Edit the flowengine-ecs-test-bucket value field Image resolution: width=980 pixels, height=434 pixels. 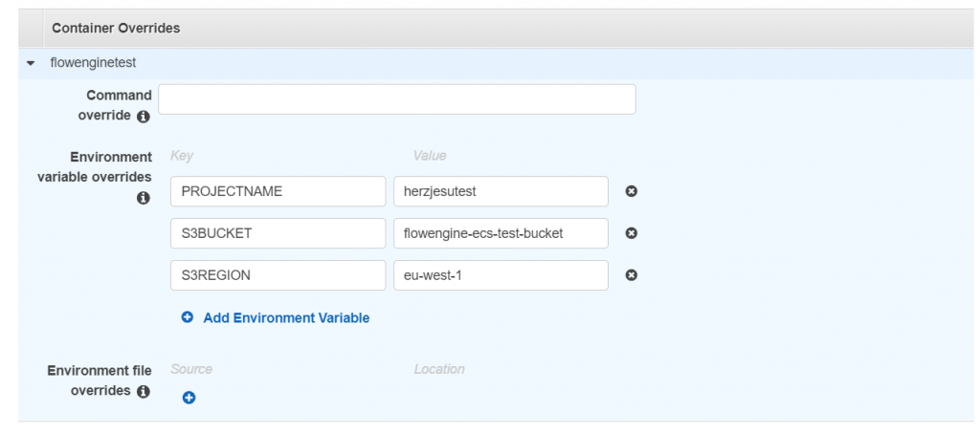[x=501, y=233]
